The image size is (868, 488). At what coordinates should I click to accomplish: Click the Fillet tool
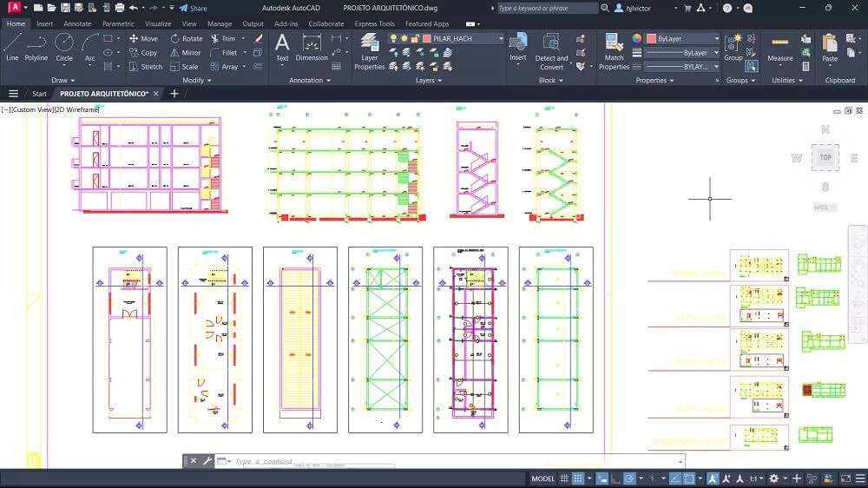coord(224,53)
